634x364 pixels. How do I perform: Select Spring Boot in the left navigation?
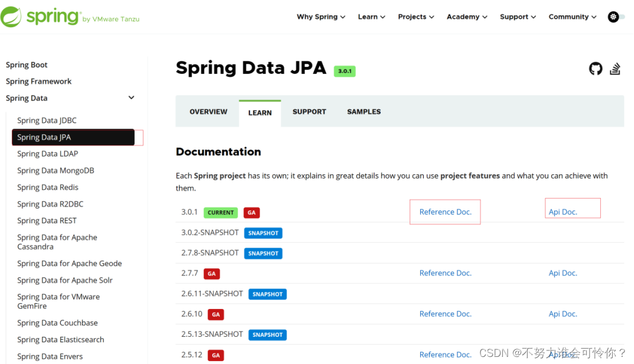(27, 64)
